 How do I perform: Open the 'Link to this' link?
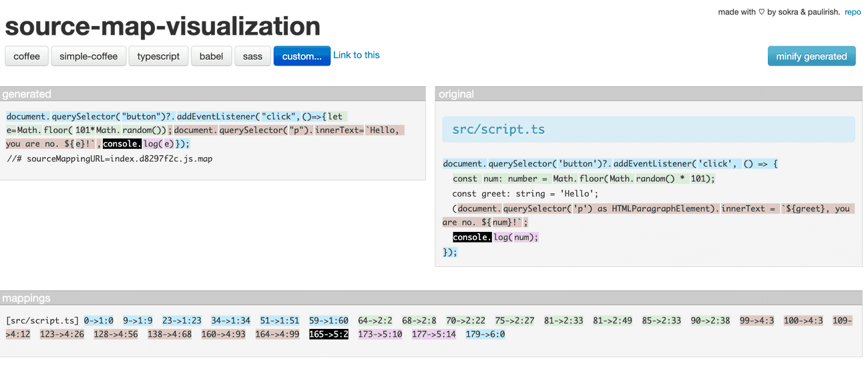point(357,55)
